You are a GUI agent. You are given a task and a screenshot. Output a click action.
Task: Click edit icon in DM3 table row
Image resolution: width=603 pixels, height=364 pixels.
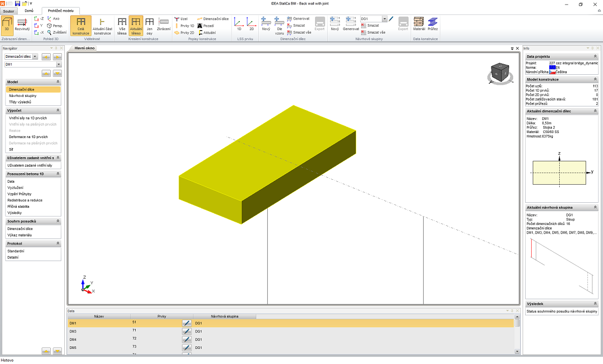click(x=186, y=331)
